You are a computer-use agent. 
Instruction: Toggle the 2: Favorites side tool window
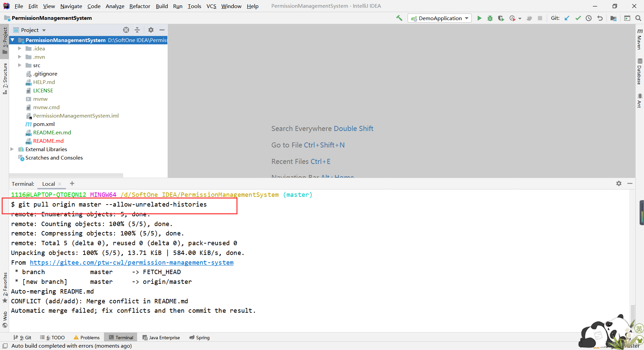5,287
